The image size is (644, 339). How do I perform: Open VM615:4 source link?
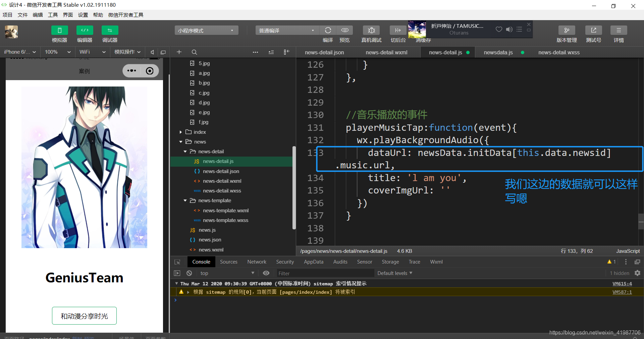pyautogui.click(x=622, y=284)
